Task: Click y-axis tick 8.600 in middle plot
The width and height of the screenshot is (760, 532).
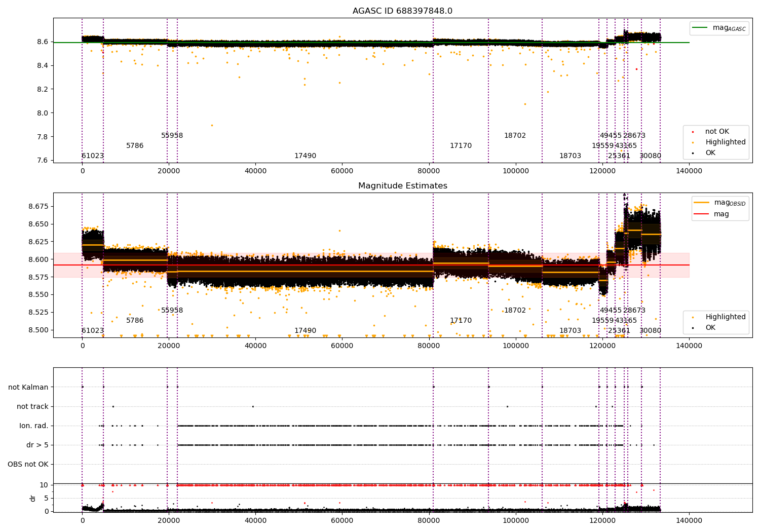Action: [x=39, y=259]
